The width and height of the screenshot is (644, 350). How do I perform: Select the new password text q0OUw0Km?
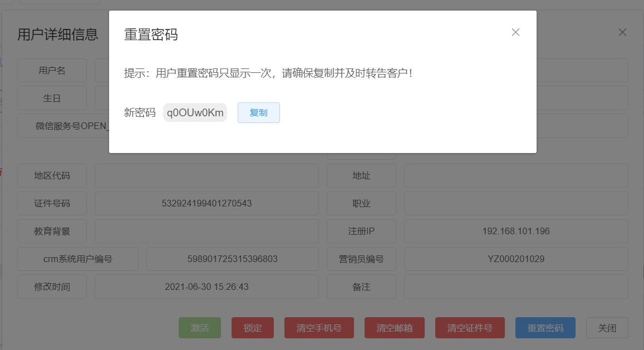pyautogui.click(x=195, y=112)
